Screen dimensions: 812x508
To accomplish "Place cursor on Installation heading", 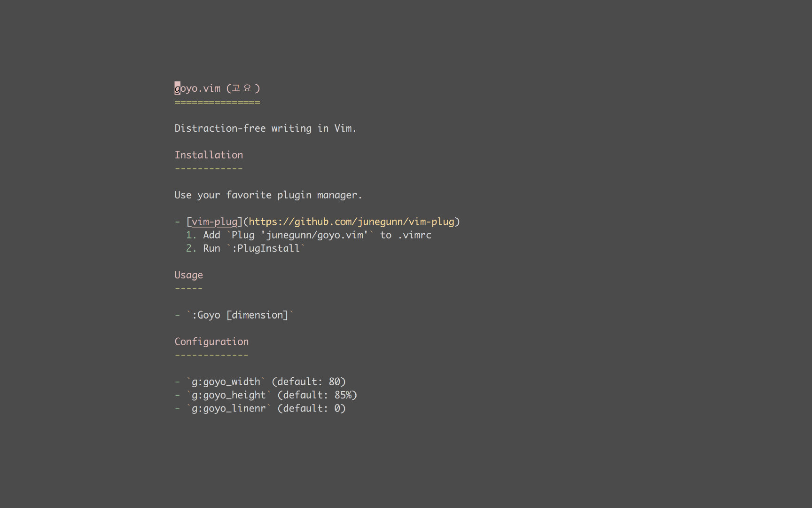I will (x=209, y=155).
